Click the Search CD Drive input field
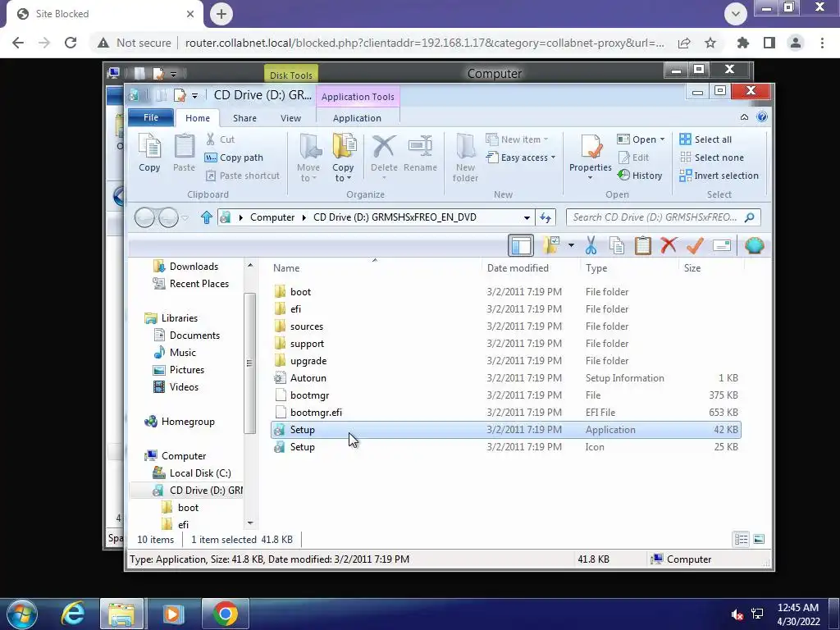Screen dimensions: 840x630 [x=663, y=217]
